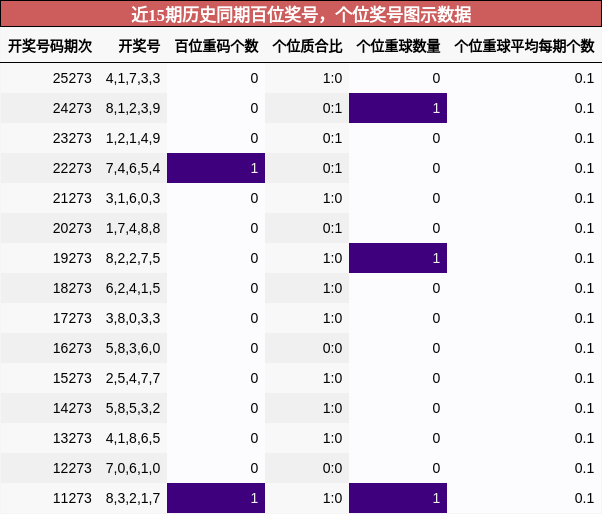The width and height of the screenshot is (602, 514).
Task: Select draw numbers 4,1,7,3,3
Action: 133,78
